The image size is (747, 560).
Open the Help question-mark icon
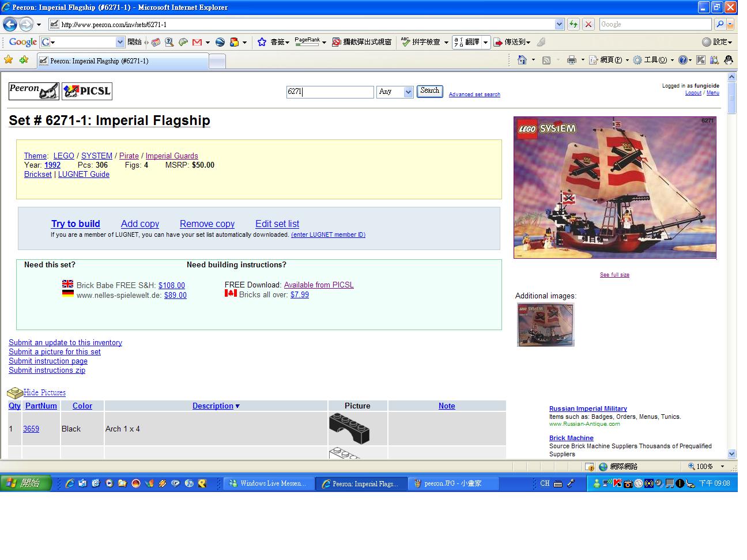(683, 60)
